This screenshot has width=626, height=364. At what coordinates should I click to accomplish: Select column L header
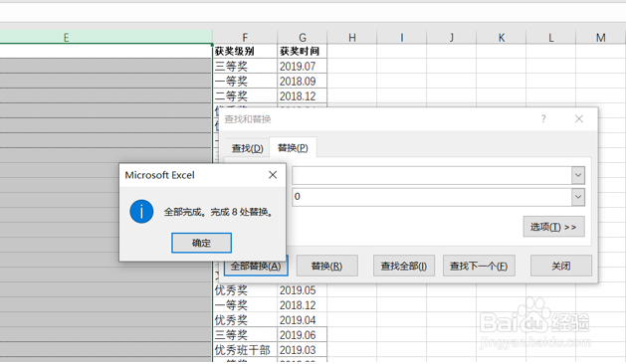click(551, 37)
